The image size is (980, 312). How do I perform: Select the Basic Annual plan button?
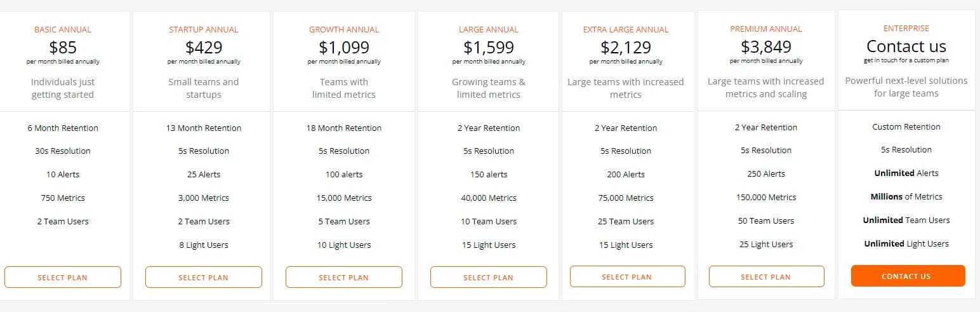coord(63,277)
